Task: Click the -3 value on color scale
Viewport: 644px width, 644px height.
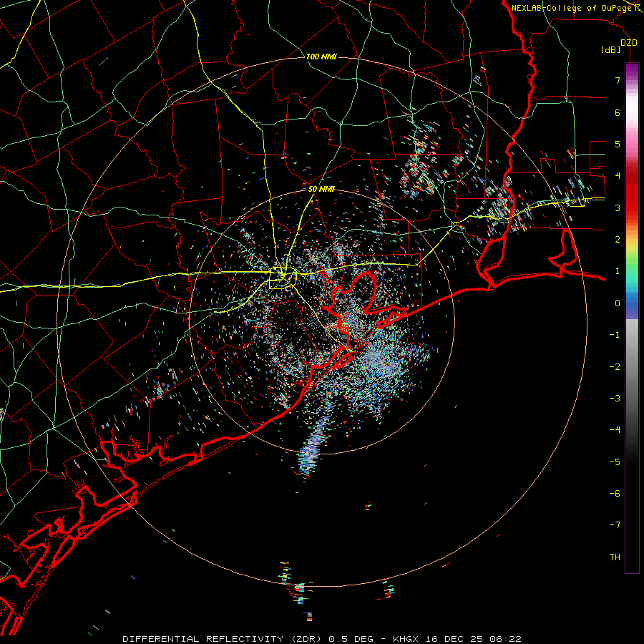Action: pyautogui.click(x=615, y=399)
